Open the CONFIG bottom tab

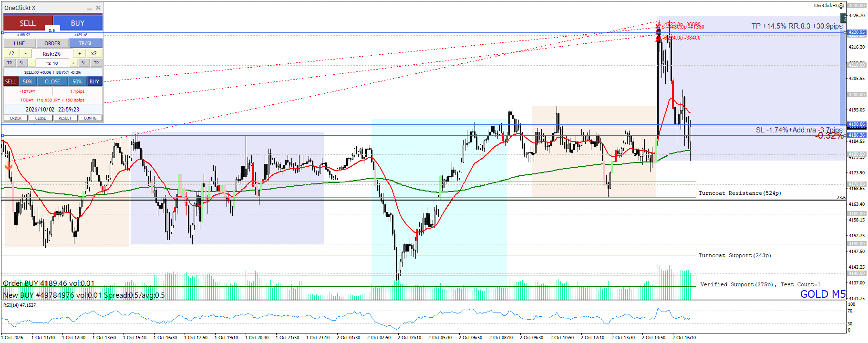[x=90, y=118]
